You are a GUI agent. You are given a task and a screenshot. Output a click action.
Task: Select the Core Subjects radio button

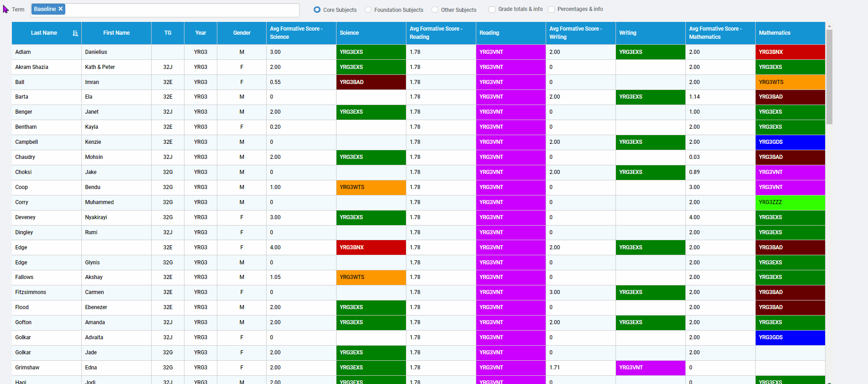tap(317, 10)
